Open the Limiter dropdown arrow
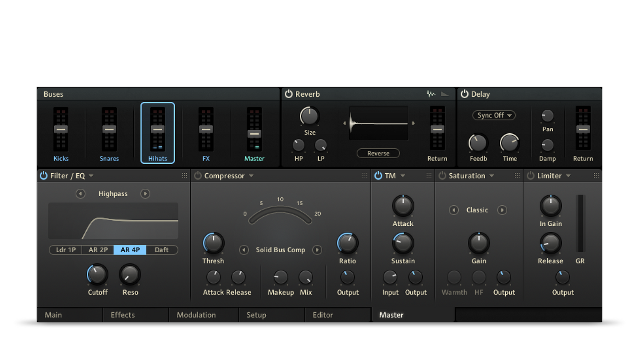Screen dimensions: 639x364 (x=568, y=176)
